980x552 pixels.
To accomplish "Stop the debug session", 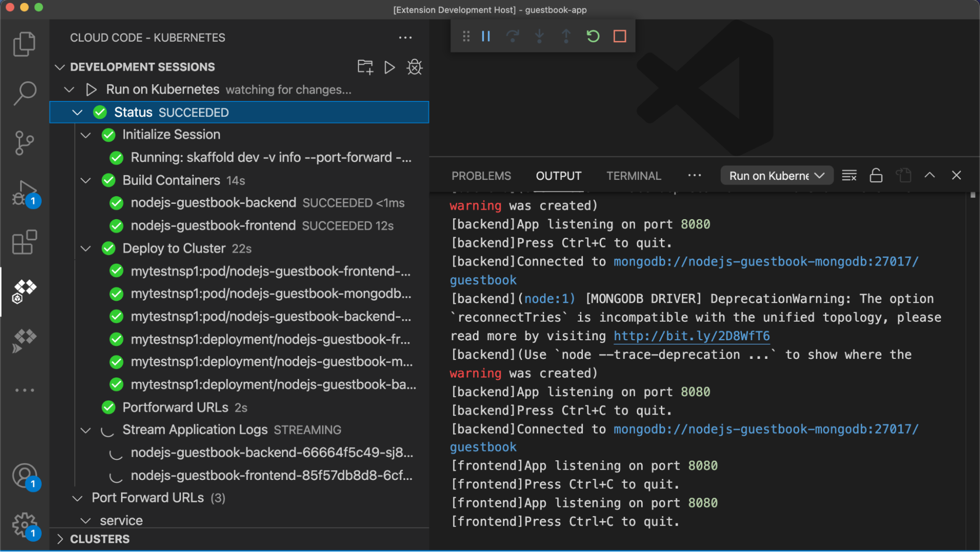I will pyautogui.click(x=620, y=36).
